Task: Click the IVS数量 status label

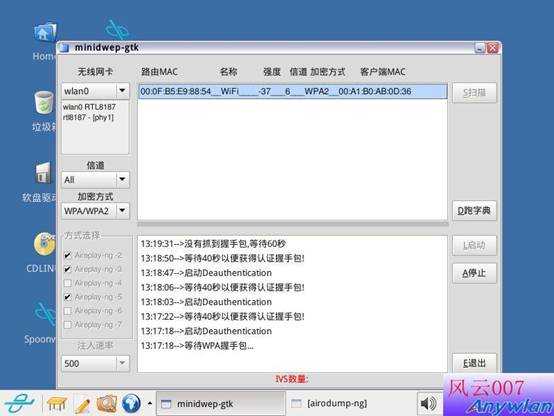Action: coord(292,379)
